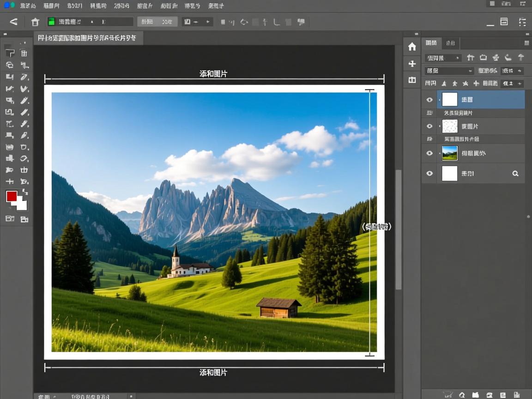Click the home icon beside the layers panel
532x399 pixels.
pos(412,47)
